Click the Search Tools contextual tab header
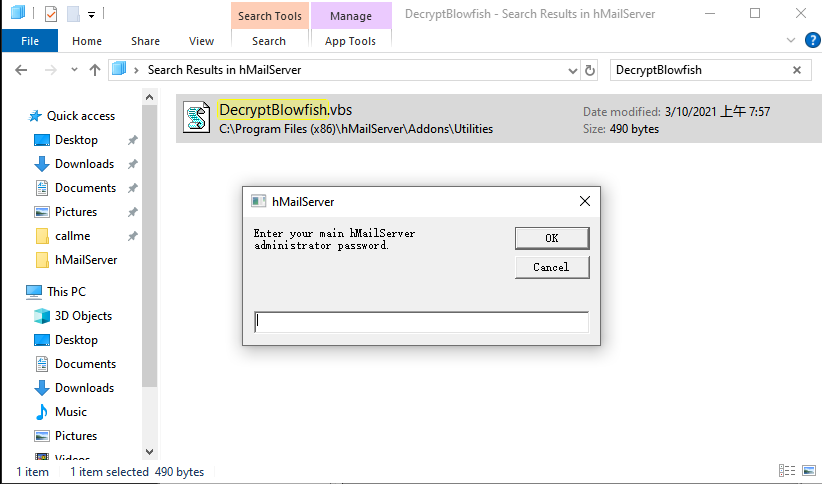This screenshot has width=822, height=484. pyautogui.click(x=269, y=16)
